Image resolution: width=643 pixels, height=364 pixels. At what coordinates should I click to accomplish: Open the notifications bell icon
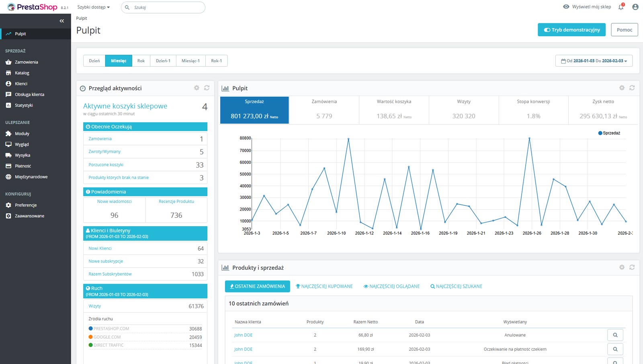pyautogui.click(x=621, y=7)
